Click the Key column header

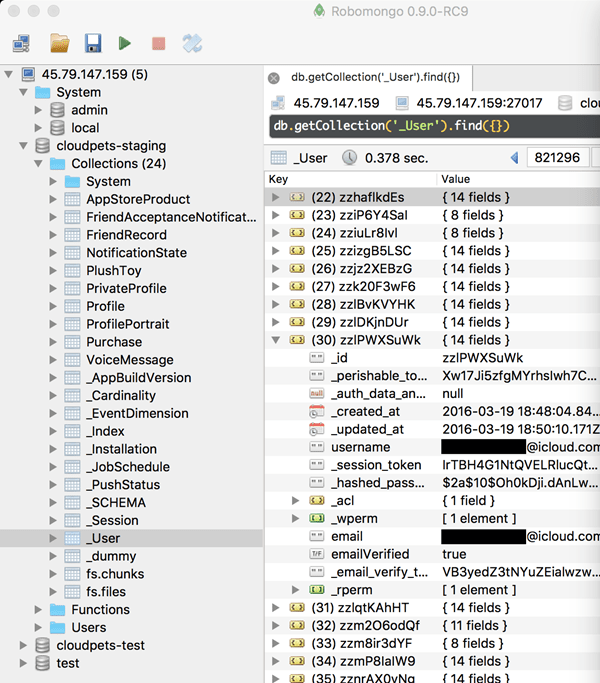point(279,179)
